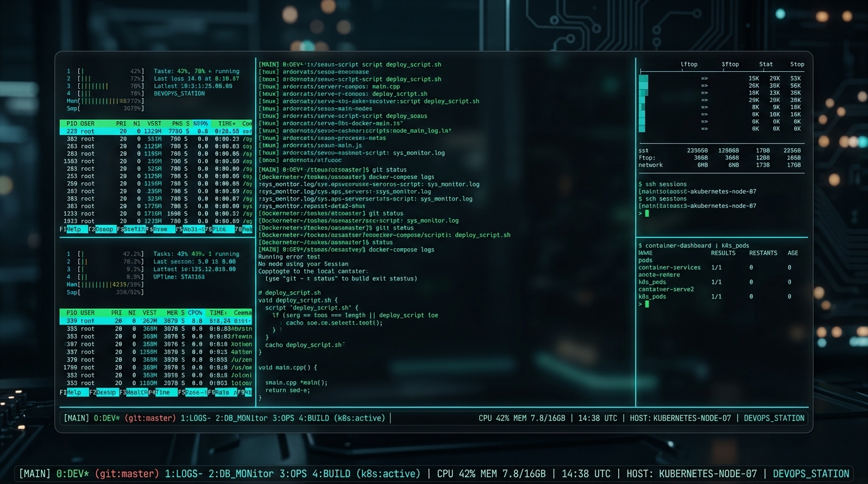
Task: Click 'No nede using yoar Sessian' output line
Action: (303, 264)
